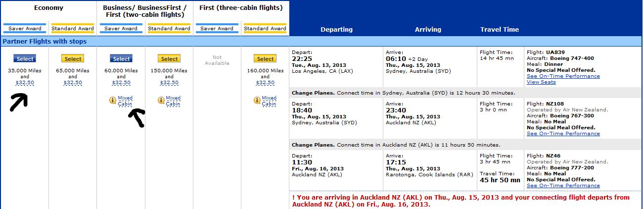The width and height of the screenshot is (644, 209).
Task: Open the $32.50 fee link under 65,000 Miles
Action: [73, 83]
